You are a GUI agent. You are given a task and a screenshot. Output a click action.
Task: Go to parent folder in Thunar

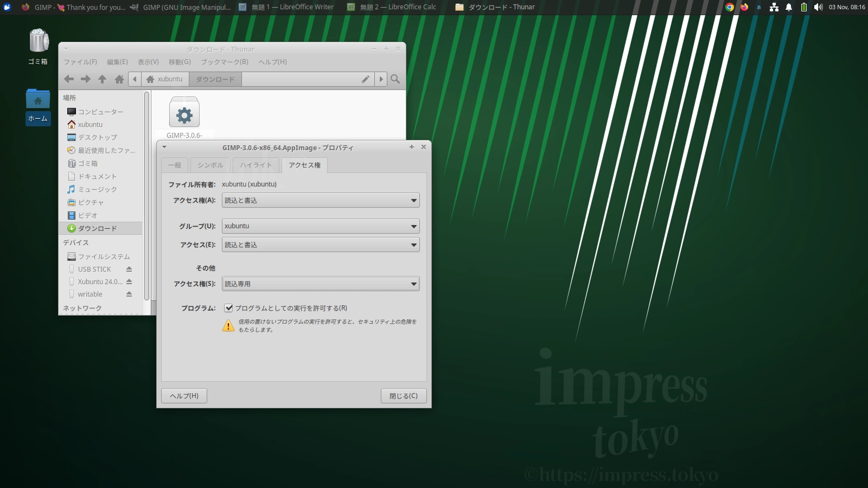click(102, 79)
